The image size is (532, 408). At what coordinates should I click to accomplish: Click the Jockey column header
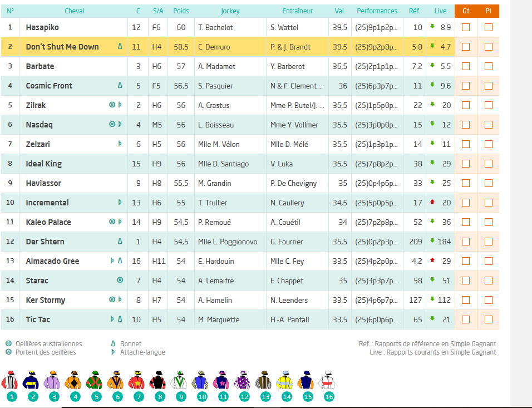[x=230, y=11]
